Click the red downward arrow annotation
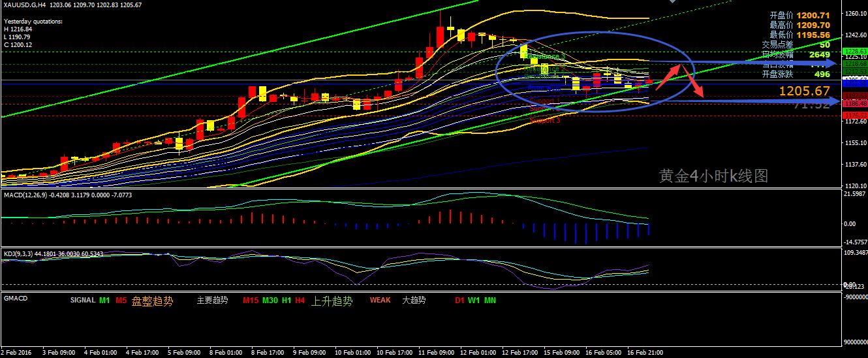This screenshot has width=868, height=358. (x=693, y=83)
